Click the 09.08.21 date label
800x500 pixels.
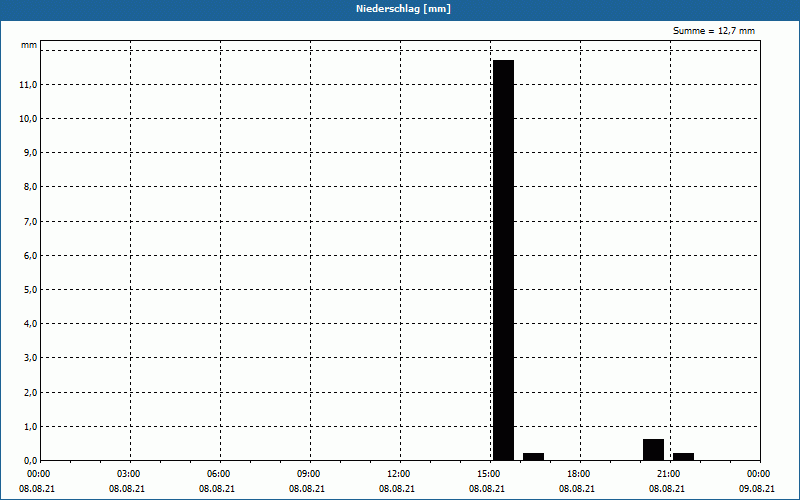[x=757, y=489]
